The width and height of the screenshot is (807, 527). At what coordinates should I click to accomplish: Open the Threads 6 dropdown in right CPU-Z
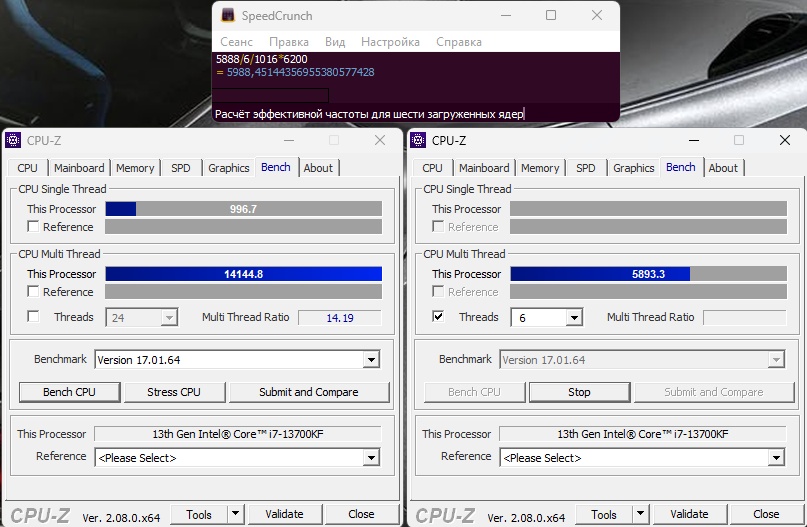pyautogui.click(x=573, y=318)
